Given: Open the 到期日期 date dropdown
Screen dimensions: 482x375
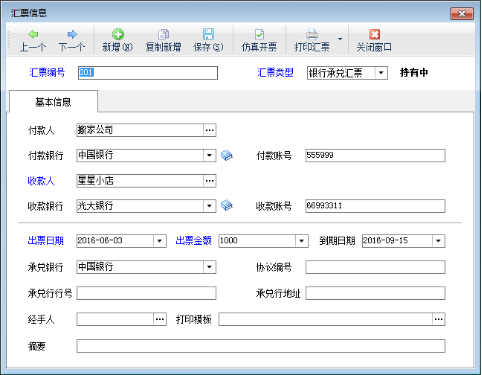Looking at the screenshot, I should [439, 241].
